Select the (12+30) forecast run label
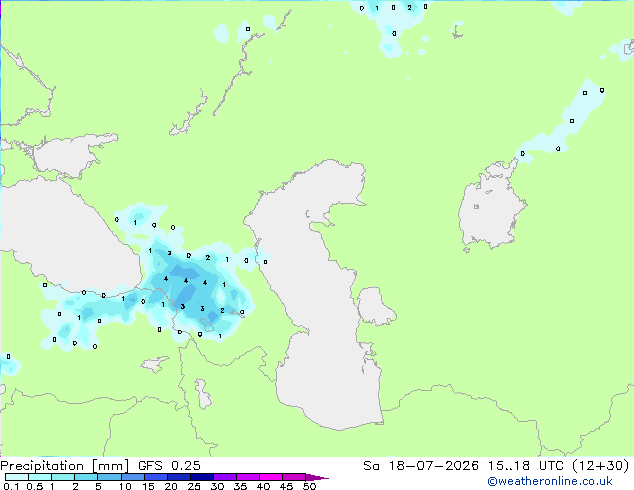The width and height of the screenshot is (634, 490). (x=601, y=466)
